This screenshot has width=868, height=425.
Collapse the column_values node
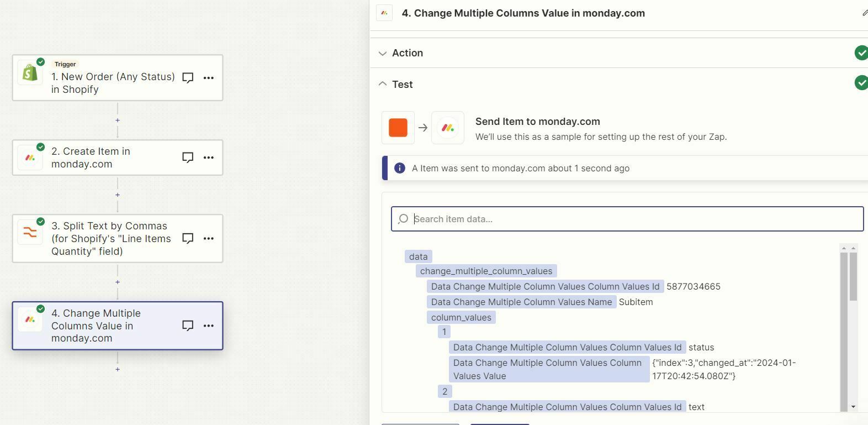461,317
